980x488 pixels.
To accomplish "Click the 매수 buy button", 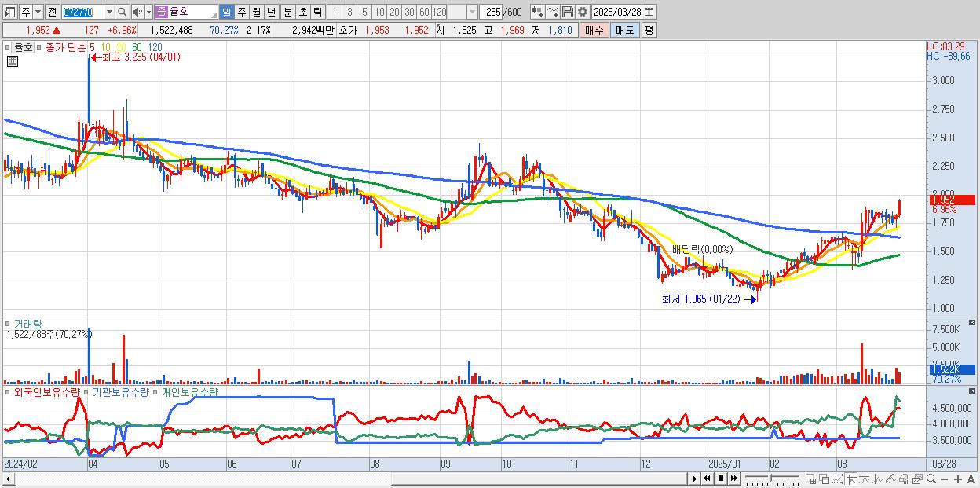I will 594,30.
